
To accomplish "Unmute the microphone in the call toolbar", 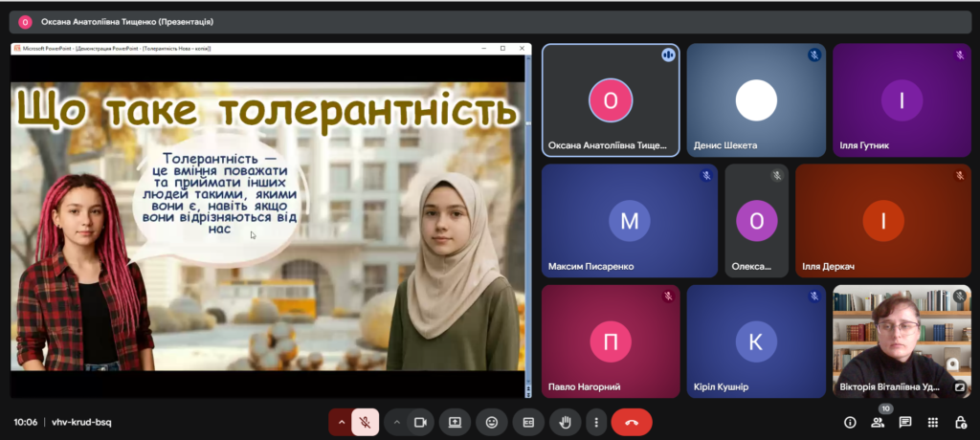I will point(365,422).
